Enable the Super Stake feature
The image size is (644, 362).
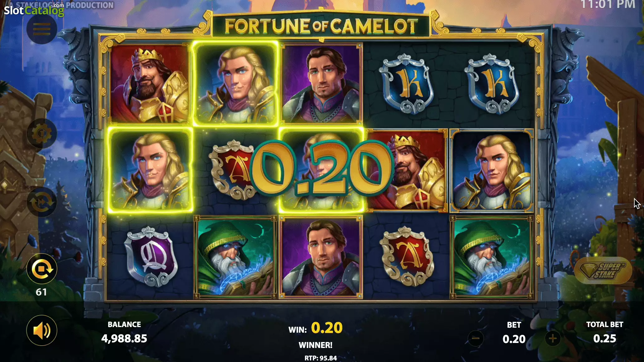click(x=603, y=271)
